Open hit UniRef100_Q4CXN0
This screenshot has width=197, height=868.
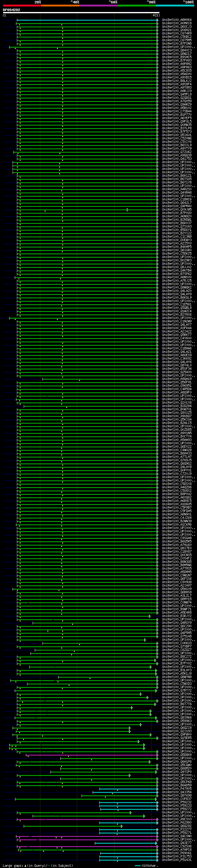[x=177, y=836]
